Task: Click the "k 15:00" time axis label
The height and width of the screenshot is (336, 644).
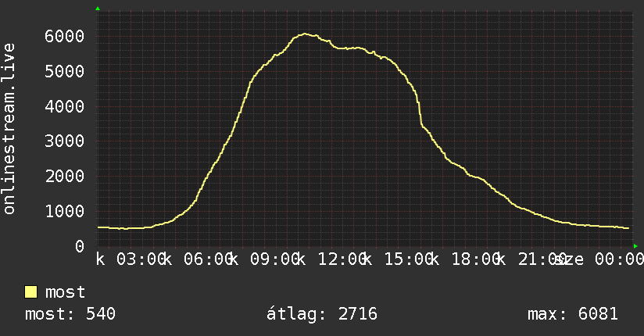Action: tap(399, 259)
